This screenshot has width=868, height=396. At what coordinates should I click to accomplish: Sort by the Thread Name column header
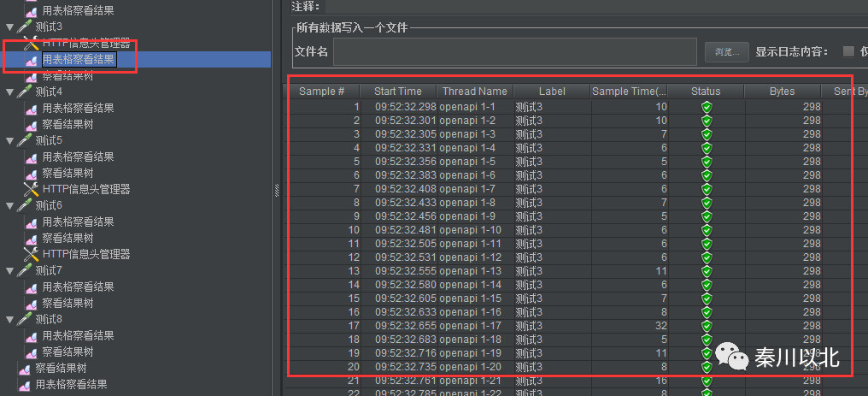[475, 92]
